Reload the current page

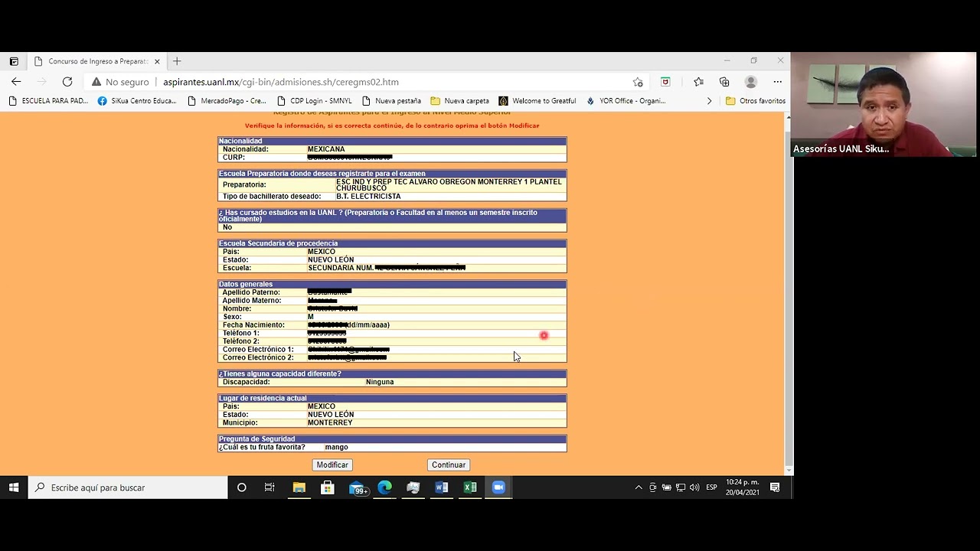pos(67,82)
